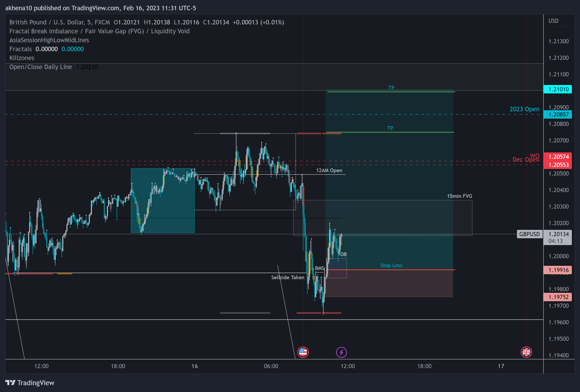Click the UK flag economic event icon
580x392 pixels.
[526, 352]
